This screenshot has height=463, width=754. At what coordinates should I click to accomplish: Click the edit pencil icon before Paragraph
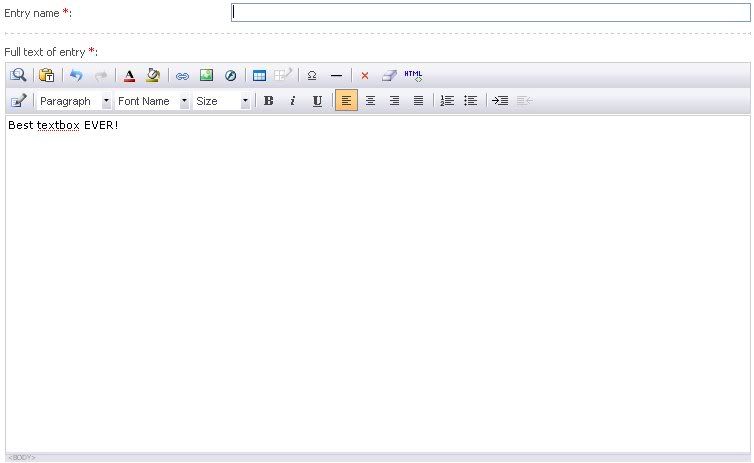tap(18, 100)
